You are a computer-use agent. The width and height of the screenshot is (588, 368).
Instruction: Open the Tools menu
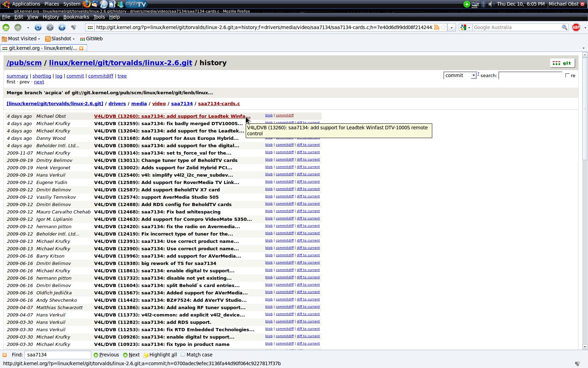click(x=99, y=17)
